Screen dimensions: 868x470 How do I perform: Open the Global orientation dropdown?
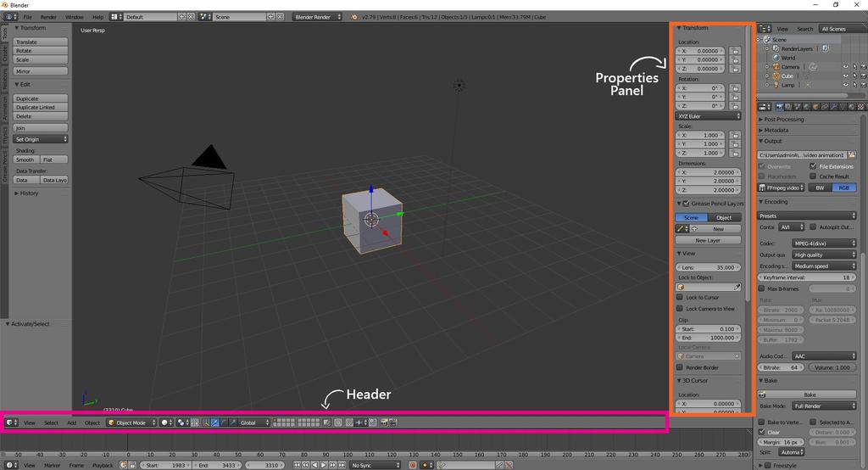[x=254, y=422]
